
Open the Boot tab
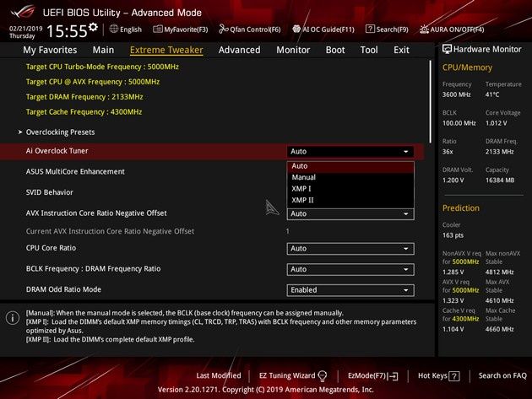tap(335, 50)
